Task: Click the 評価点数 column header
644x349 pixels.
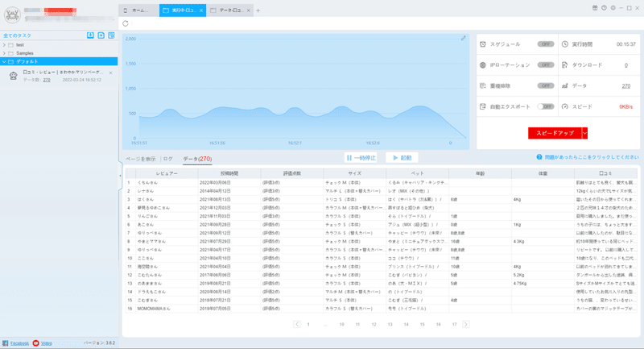Action: [x=292, y=173]
